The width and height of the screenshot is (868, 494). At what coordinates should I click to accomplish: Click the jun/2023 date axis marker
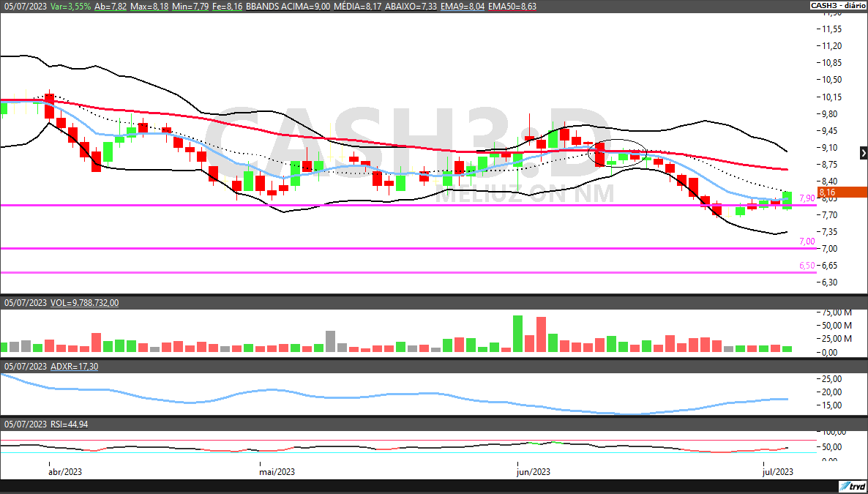[534, 472]
